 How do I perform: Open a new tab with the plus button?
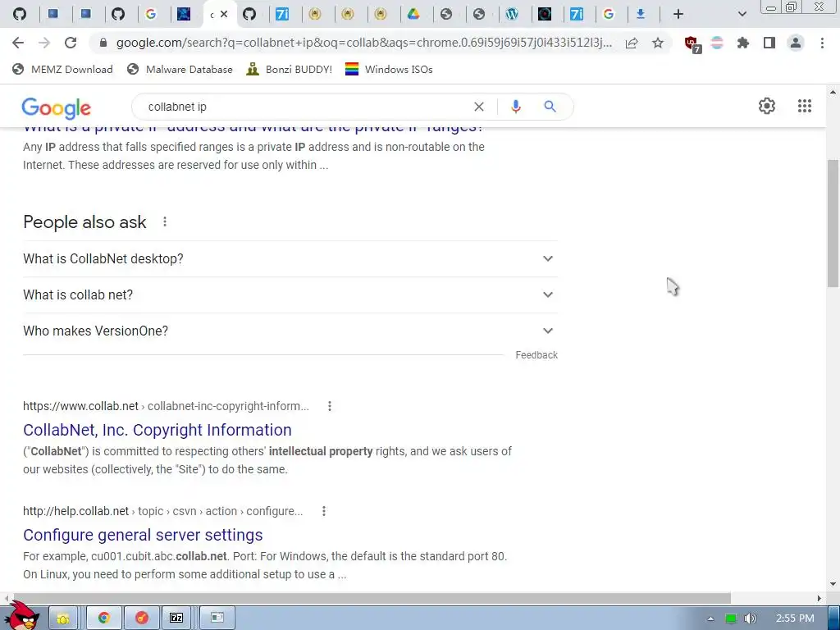pos(678,15)
